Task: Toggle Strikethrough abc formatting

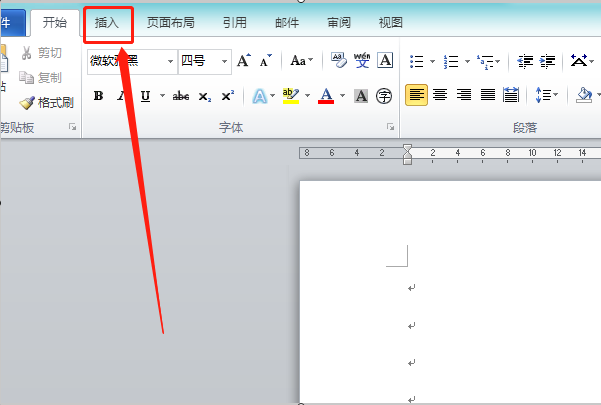Action: 181,96
